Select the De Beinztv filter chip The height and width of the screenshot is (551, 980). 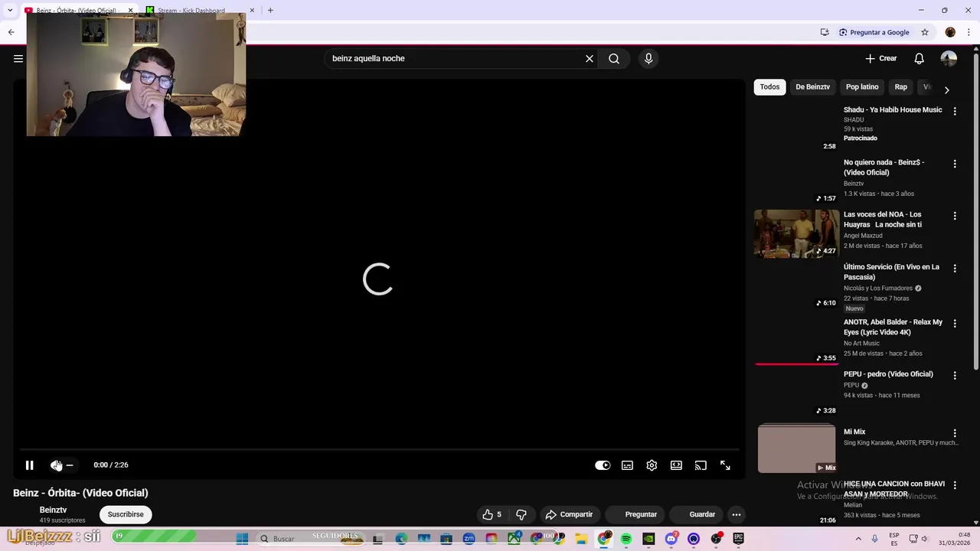point(812,87)
